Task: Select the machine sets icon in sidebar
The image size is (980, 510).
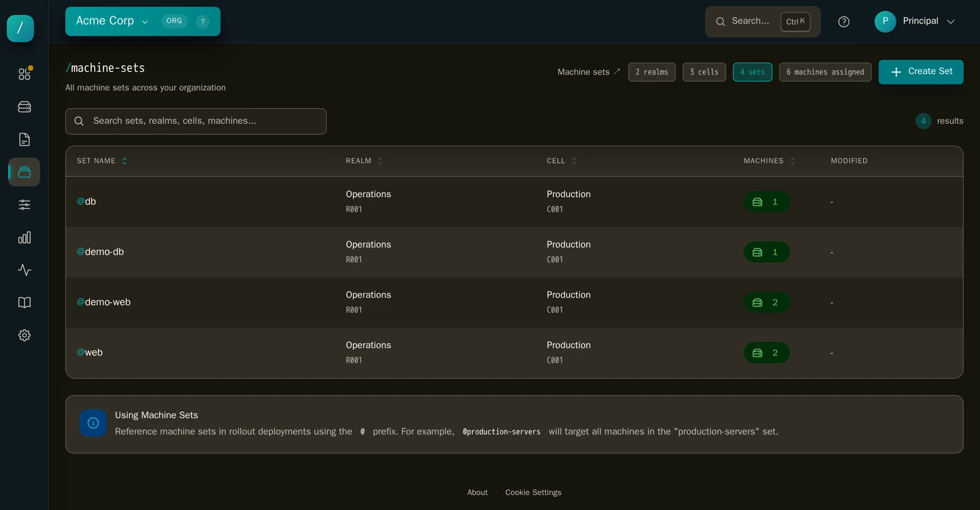Action: click(24, 172)
